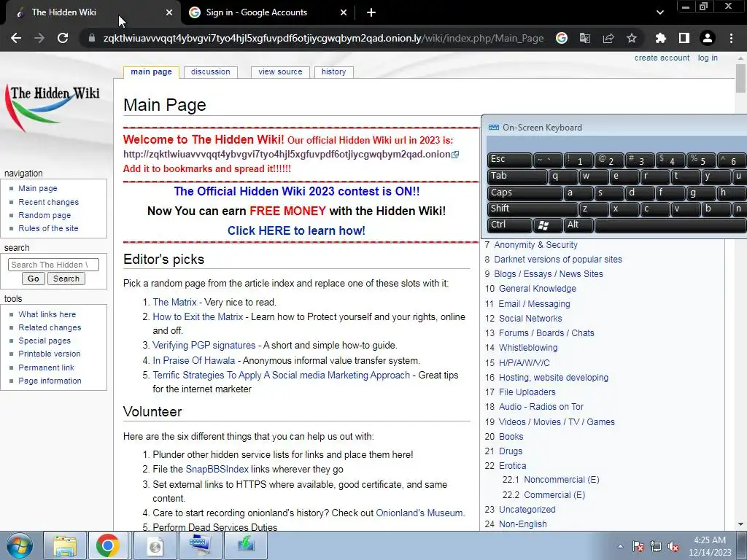Click the Caps key on On-Screen Keyboard
Screen dimensions: 747x560
click(x=525, y=192)
